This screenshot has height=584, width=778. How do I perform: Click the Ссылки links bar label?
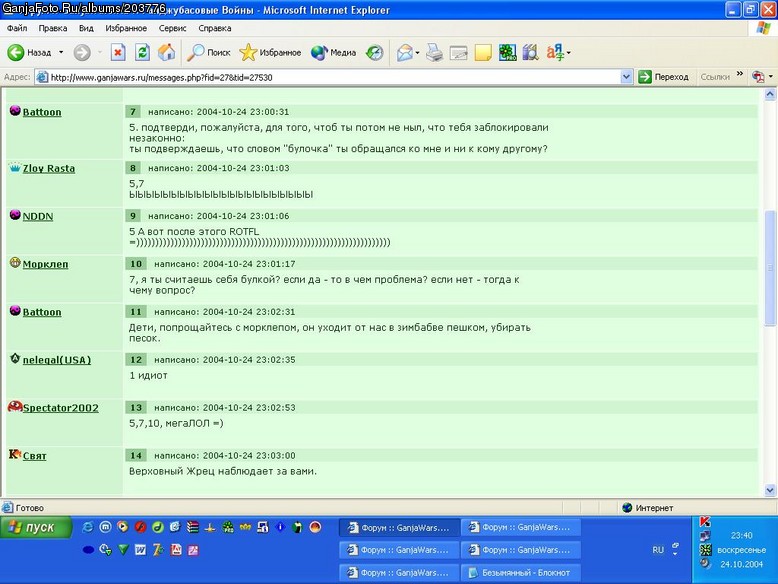(715, 77)
